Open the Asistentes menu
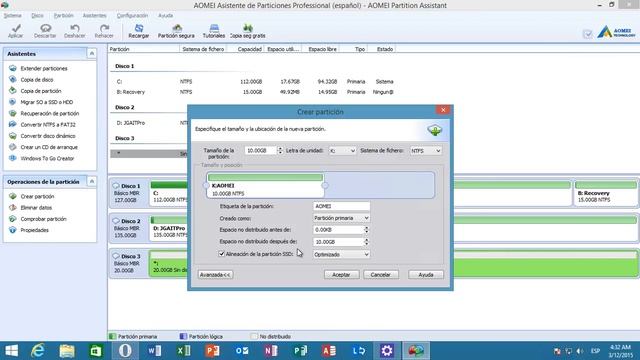This screenshot has width=640, height=360. [95, 16]
